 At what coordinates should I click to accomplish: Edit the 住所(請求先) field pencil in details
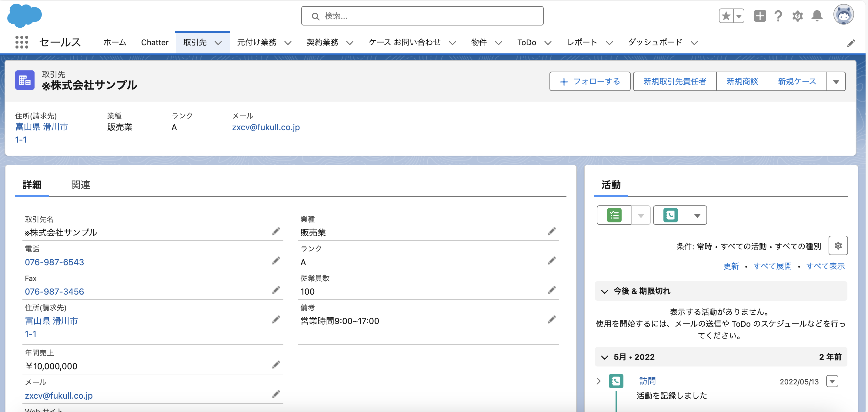click(x=276, y=319)
